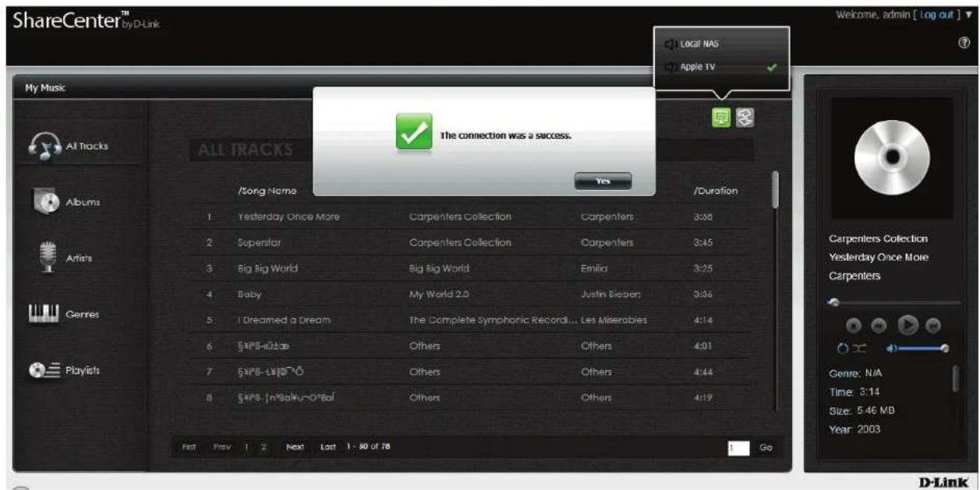
Task: Select the Big Big World song name
Action: pos(267,268)
